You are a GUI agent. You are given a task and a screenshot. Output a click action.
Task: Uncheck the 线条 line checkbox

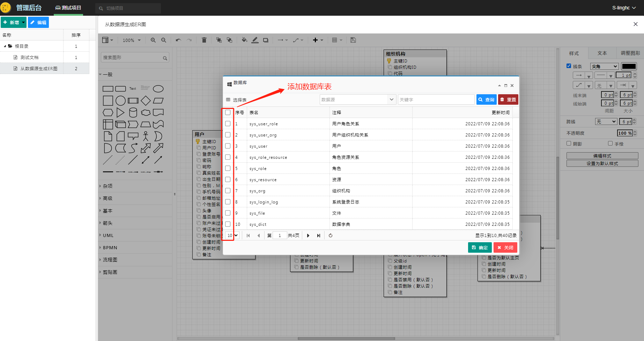pyautogui.click(x=569, y=66)
